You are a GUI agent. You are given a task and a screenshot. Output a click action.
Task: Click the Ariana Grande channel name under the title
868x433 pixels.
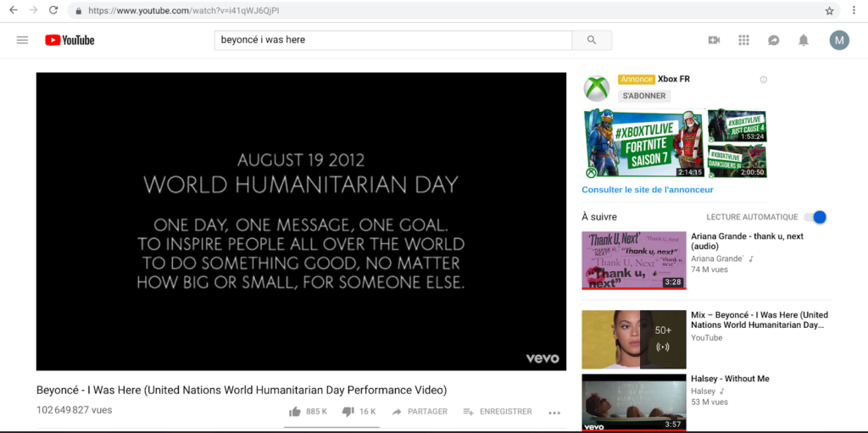(717, 258)
